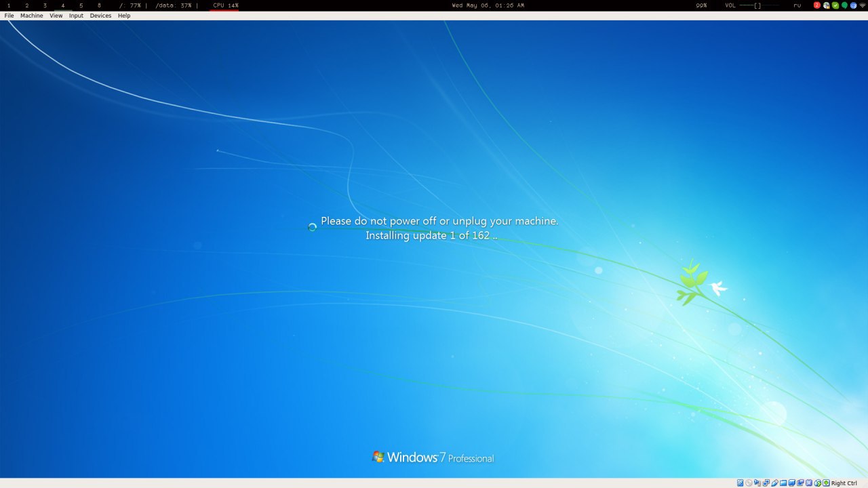Screen dimensions: 868x488
Task: Click the /data 37% disk indicator
Action: coord(174,5)
